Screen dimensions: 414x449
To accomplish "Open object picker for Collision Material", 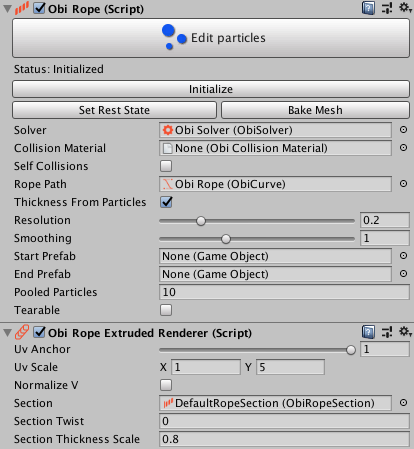I will (403, 148).
